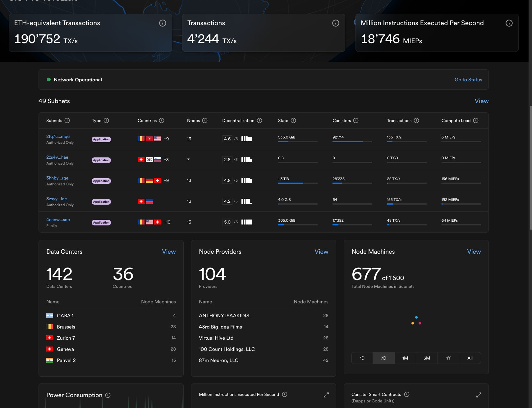Open subnet 3zsyy...lqe
The height and width of the screenshot is (408, 532).
(x=57, y=199)
